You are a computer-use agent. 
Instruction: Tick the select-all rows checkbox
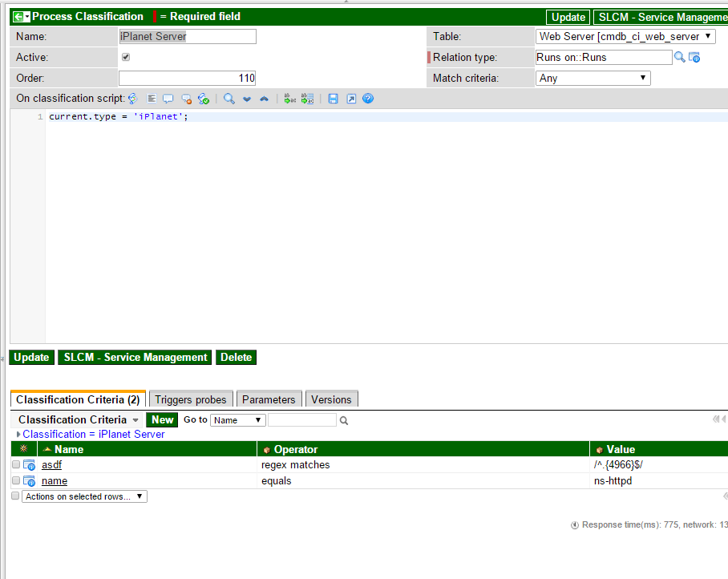(x=15, y=496)
